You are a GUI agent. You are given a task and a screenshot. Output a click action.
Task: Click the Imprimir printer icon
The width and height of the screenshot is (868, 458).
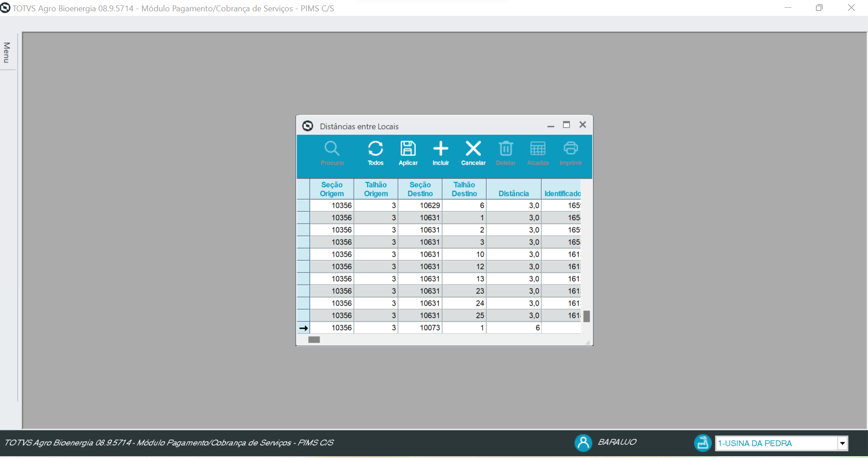click(571, 148)
